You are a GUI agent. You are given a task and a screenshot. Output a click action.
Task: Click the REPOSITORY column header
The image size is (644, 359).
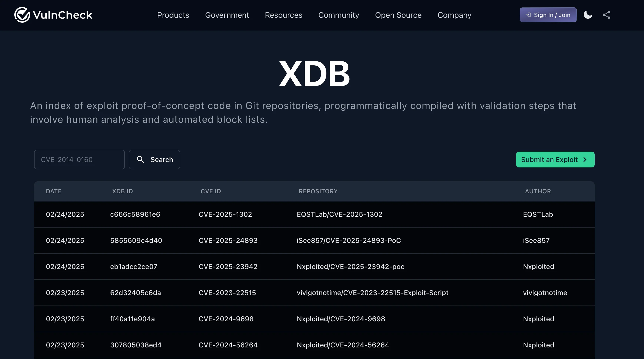318,191
